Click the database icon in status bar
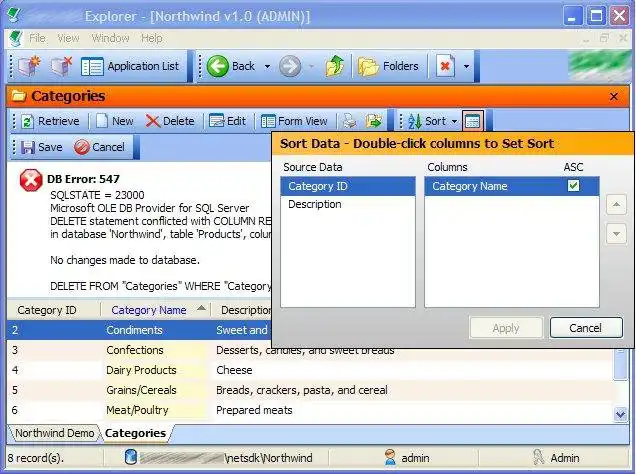This screenshot has width=636, height=474. coord(131,458)
